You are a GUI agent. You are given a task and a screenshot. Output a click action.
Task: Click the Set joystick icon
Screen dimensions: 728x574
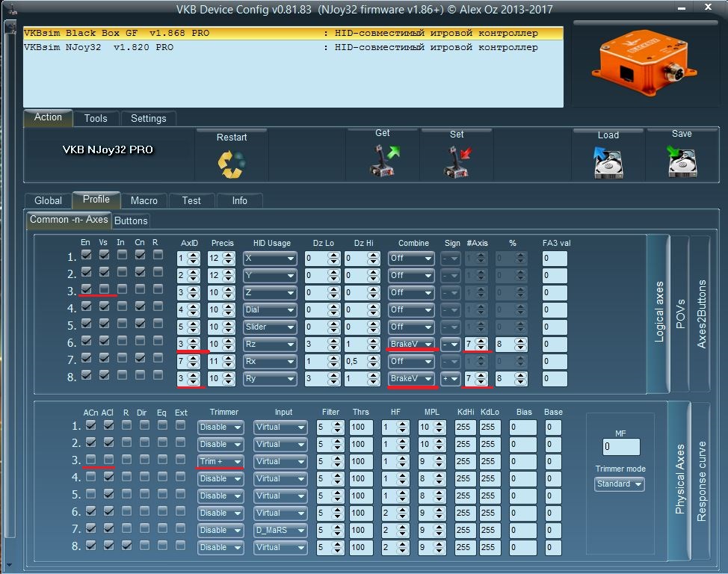tap(457, 161)
